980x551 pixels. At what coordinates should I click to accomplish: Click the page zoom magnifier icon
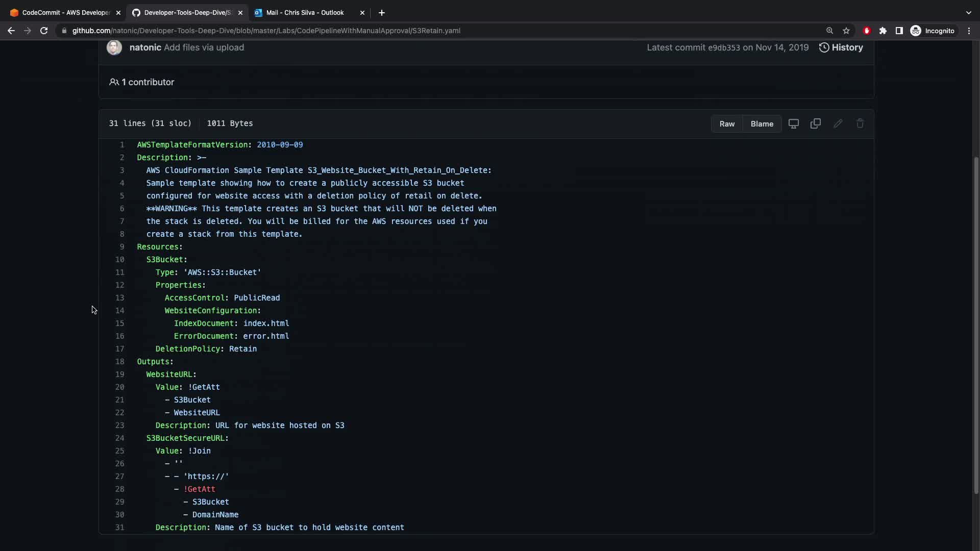tap(829, 31)
